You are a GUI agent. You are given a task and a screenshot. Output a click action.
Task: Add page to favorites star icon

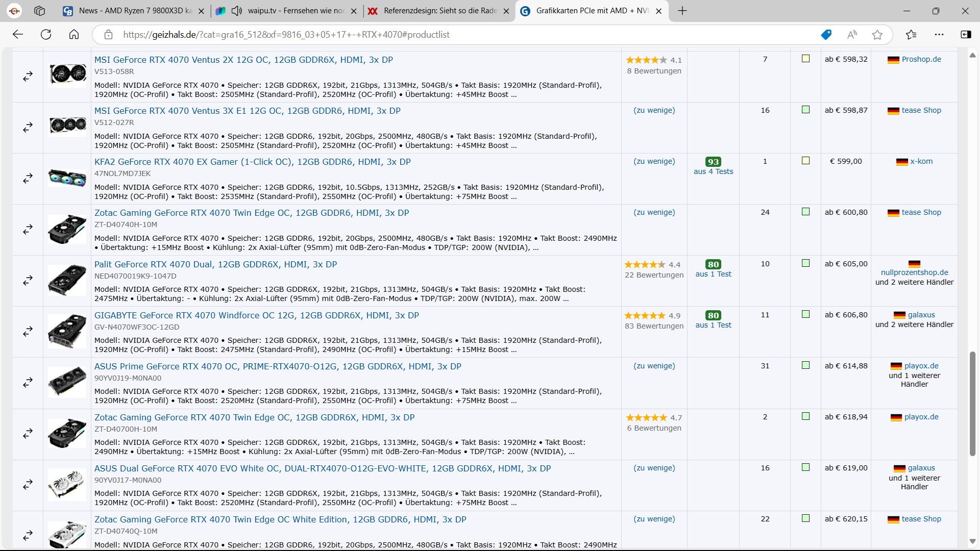[877, 35]
